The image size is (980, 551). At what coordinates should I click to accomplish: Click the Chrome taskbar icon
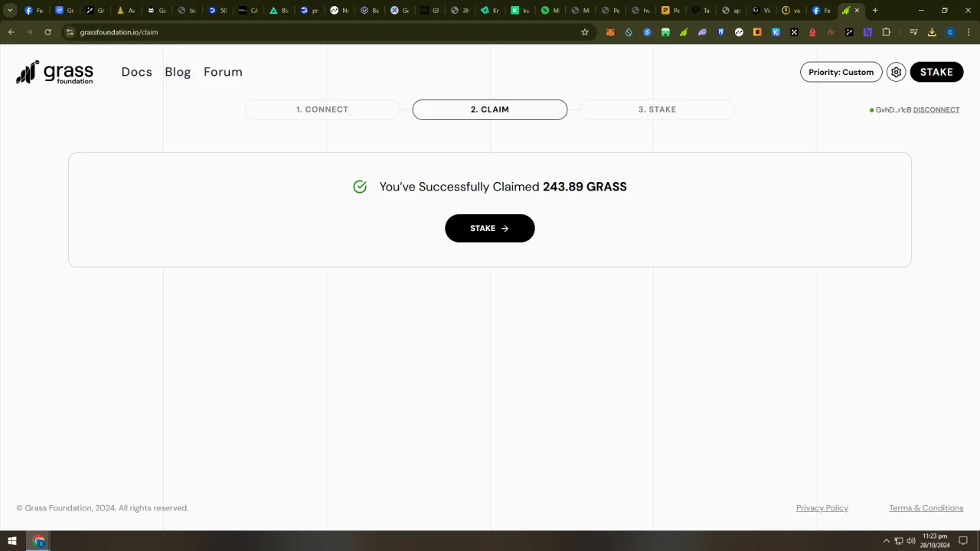pos(39,541)
